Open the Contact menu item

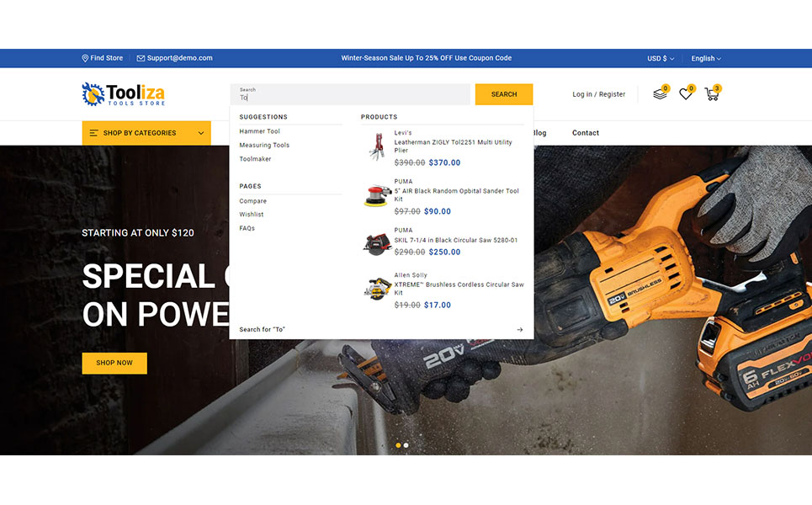pos(586,133)
